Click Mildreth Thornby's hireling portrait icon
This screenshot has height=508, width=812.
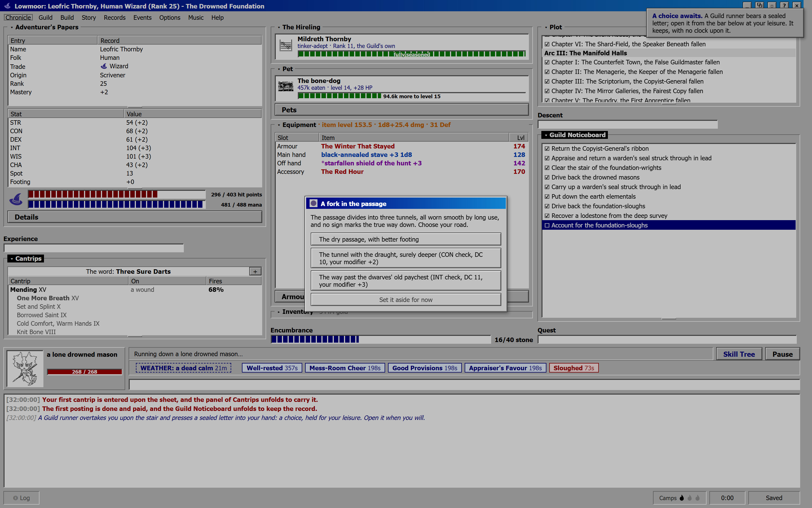tap(286, 45)
